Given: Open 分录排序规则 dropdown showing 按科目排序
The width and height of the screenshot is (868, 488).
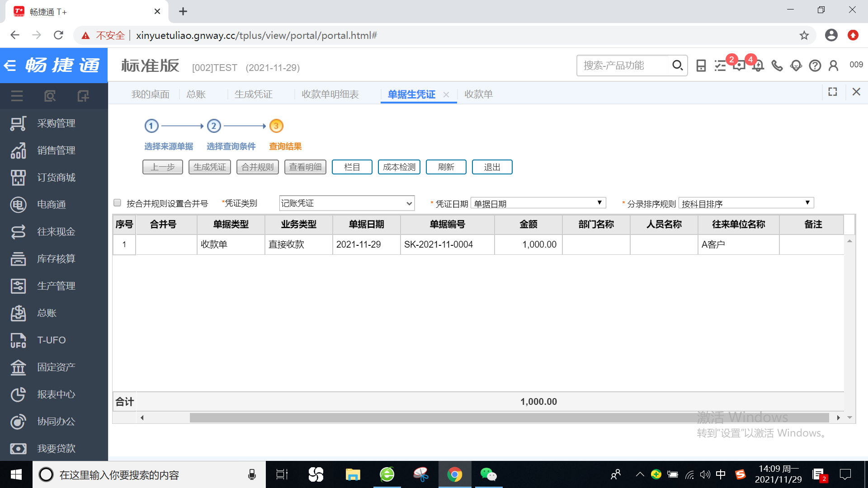Looking at the screenshot, I should tap(746, 203).
